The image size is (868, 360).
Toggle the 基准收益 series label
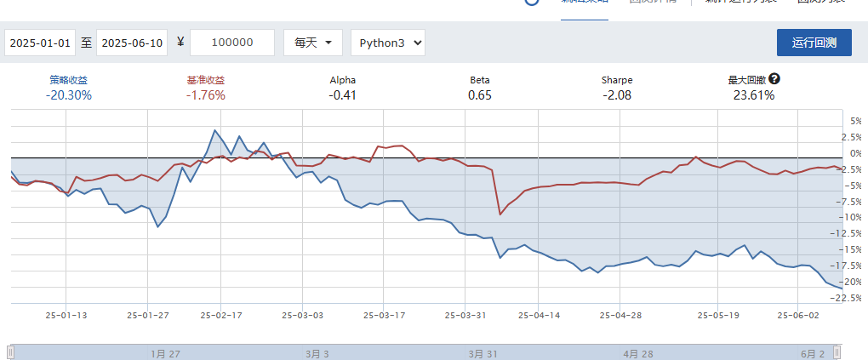pos(205,80)
